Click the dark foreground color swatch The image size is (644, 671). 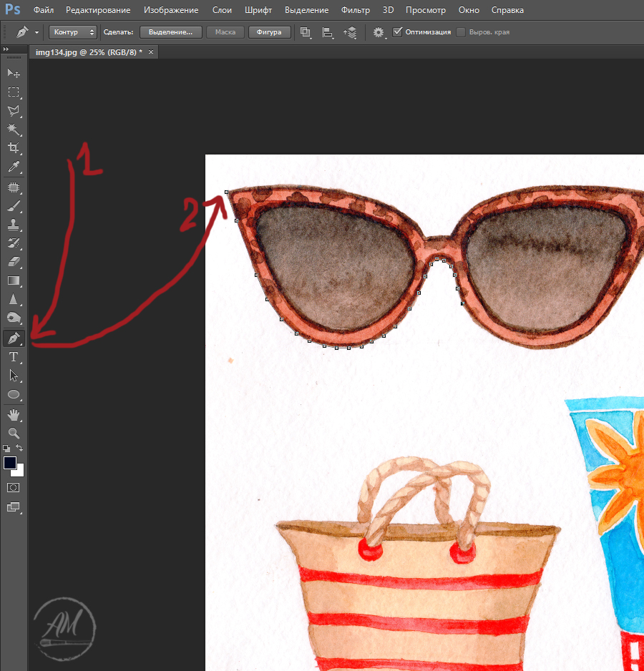click(10, 463)
